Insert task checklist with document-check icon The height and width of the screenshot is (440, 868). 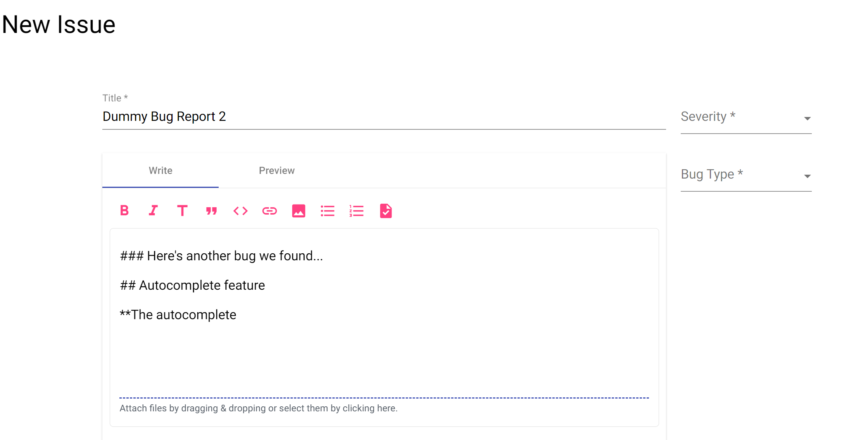pos(386,211)
